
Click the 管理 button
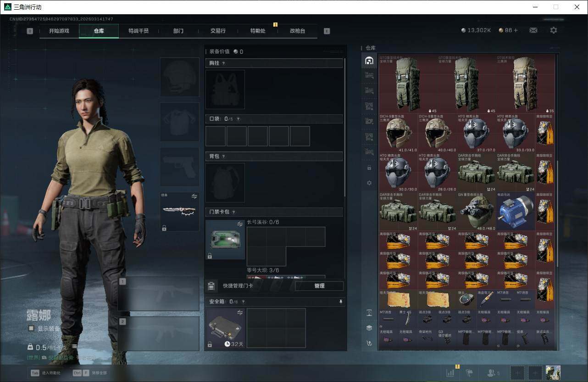pos(319,286)
